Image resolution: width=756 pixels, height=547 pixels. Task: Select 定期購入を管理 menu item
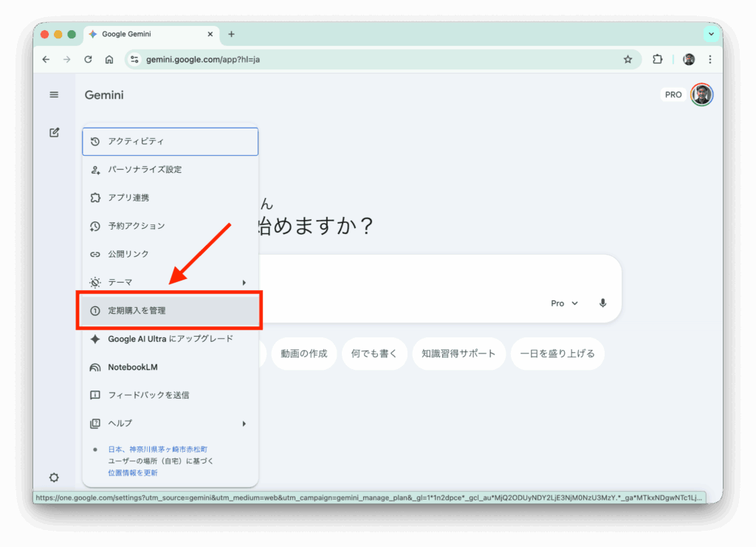point(170,311)
